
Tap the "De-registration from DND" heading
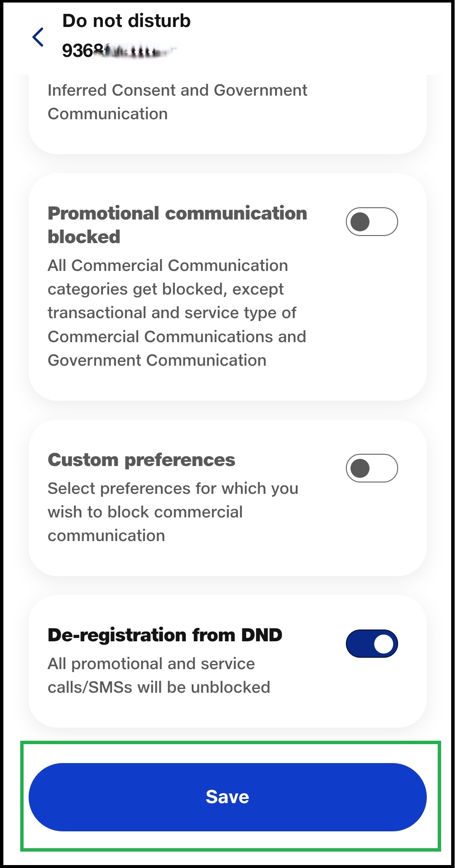[x=165, y=635]
